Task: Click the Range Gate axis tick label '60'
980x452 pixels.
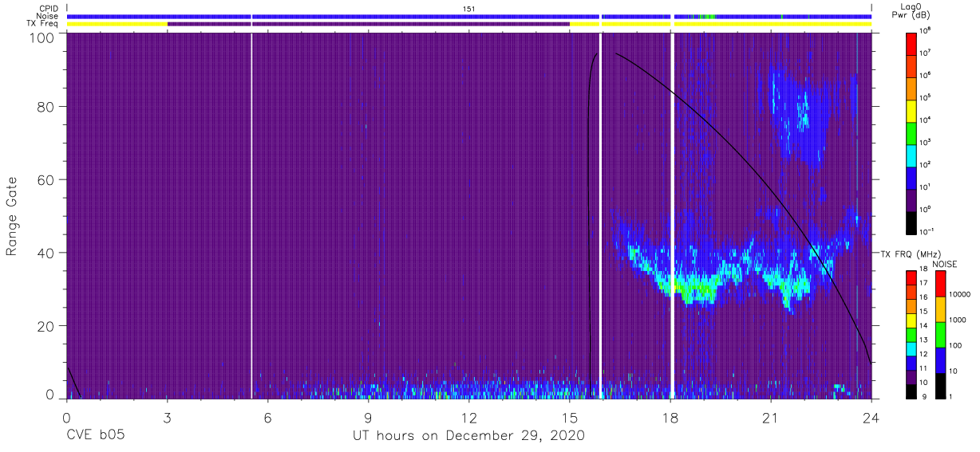Action: [45, 179]
